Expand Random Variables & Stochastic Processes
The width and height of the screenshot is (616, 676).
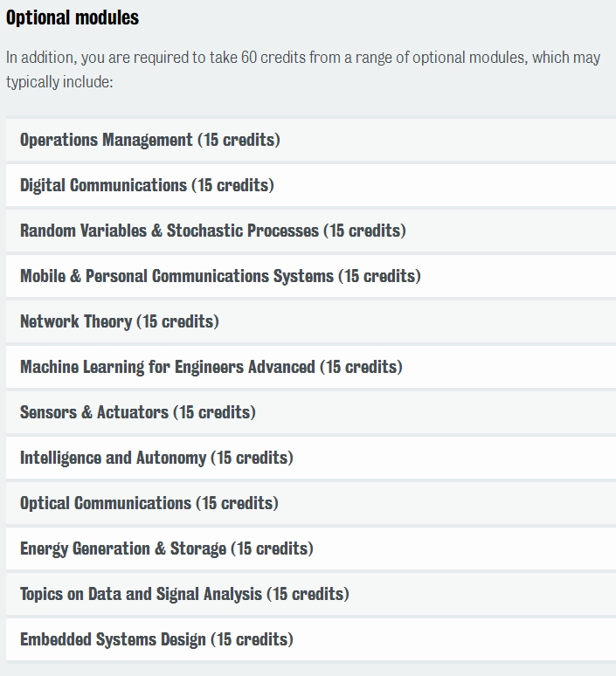[x=311, y=231]
